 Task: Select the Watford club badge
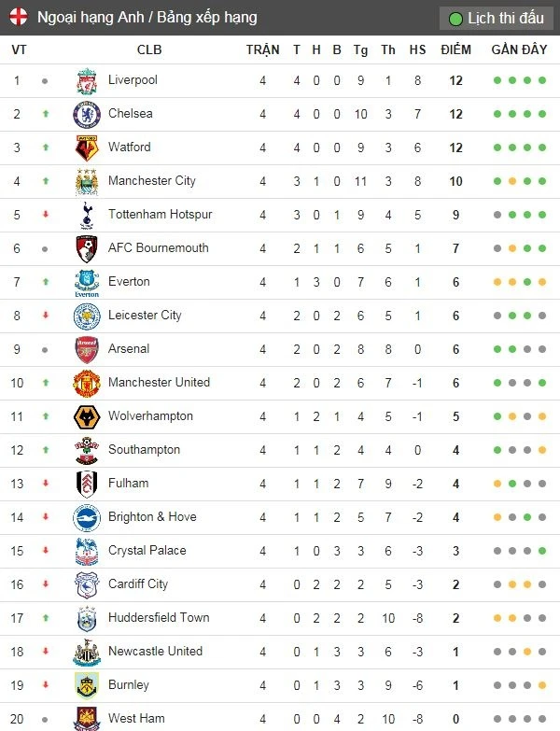click(87, 148)
